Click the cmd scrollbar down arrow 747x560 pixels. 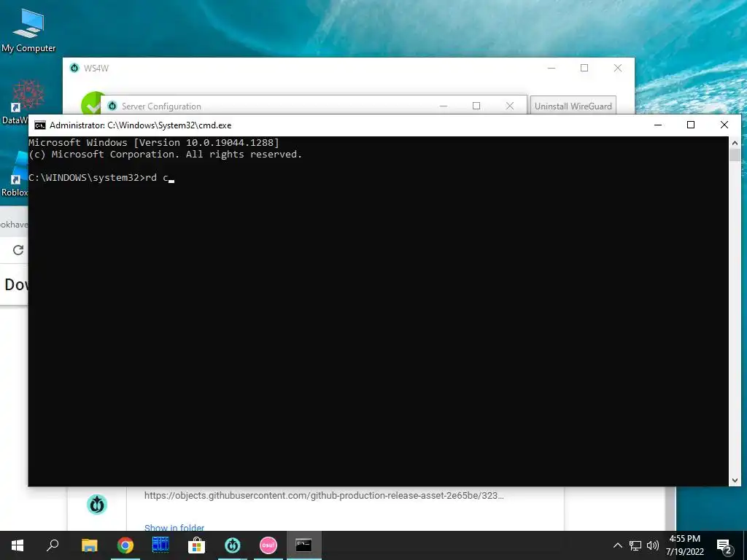735,481
